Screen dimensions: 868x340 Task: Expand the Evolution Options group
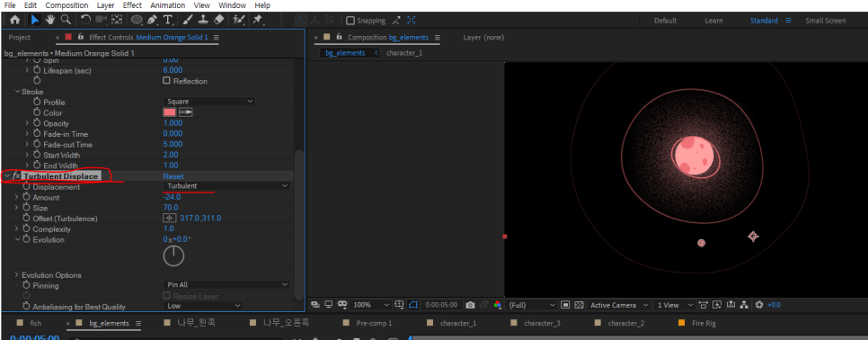[x=16, y=274]
